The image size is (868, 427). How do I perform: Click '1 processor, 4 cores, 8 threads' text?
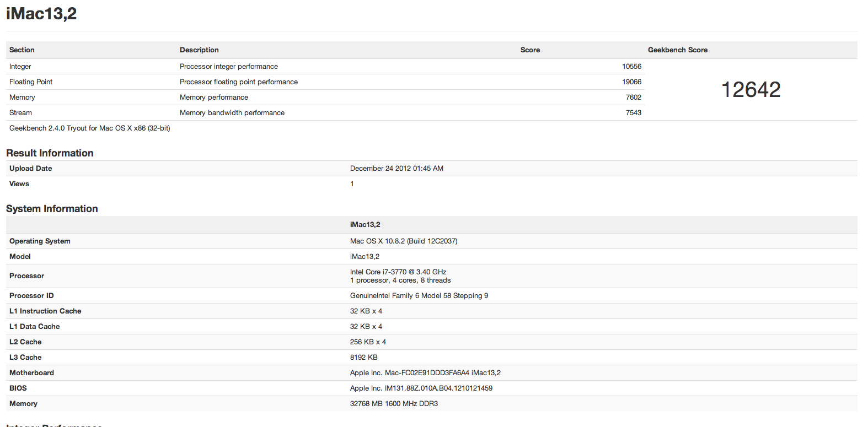[x=400, y=280]
